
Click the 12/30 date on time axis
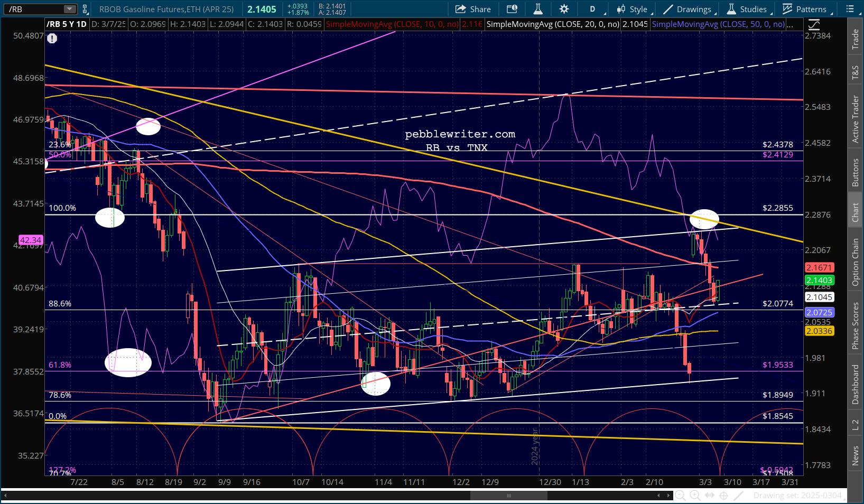click(x=550, y=482)
